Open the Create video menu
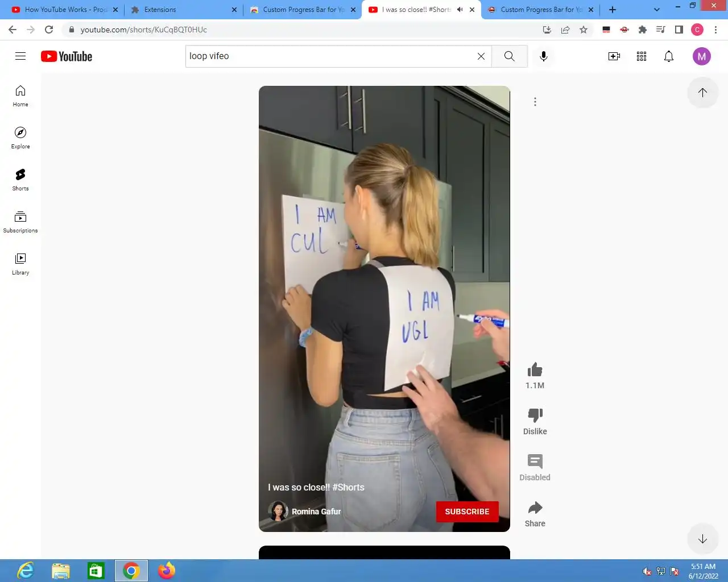Screen dimensions: 728x582 click(x=614, y=56)
